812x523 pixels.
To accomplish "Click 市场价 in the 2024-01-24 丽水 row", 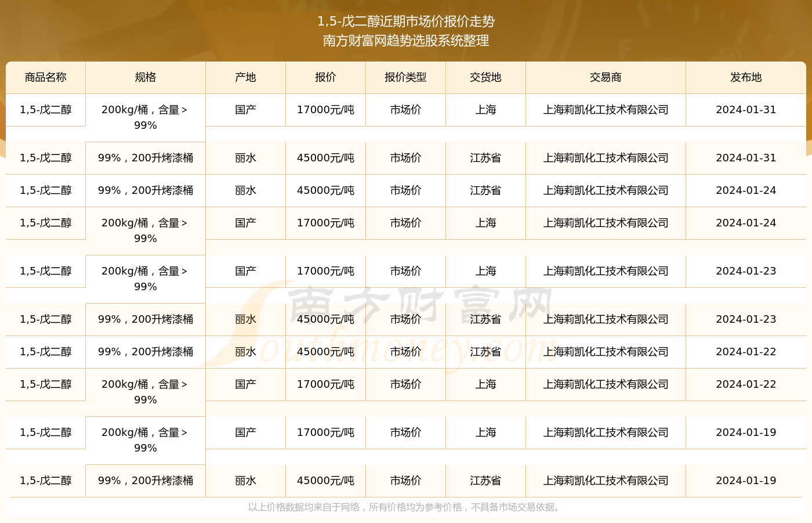I will [405, 190].
